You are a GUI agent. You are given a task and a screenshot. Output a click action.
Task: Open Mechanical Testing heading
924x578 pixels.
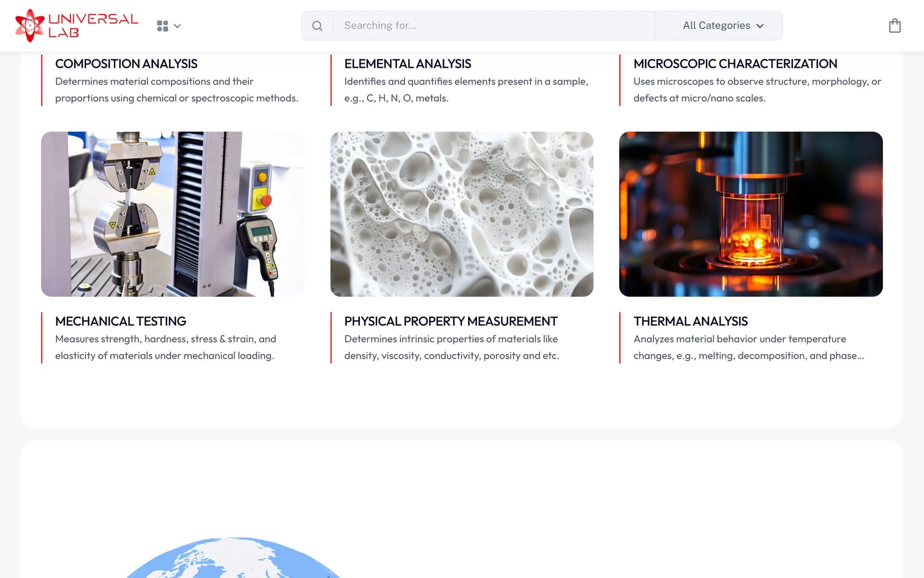coord(121,321)
